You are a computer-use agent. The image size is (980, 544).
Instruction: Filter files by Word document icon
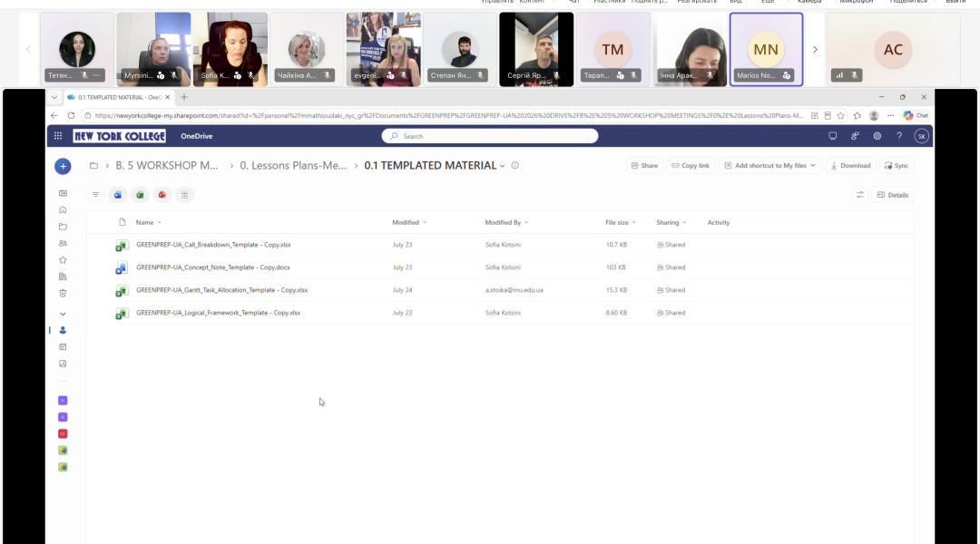pos(117,195)
